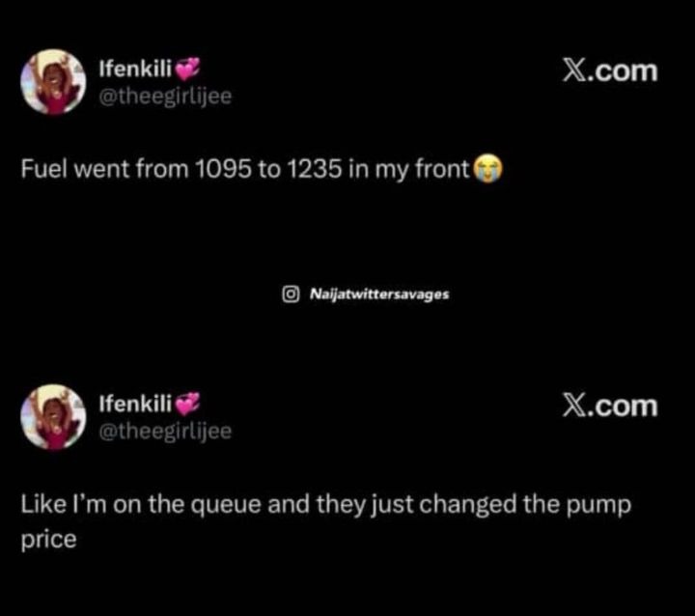Click the crying face emoji in the first tweet
This screenshot has height=616, width=695.
click(488, 172)
